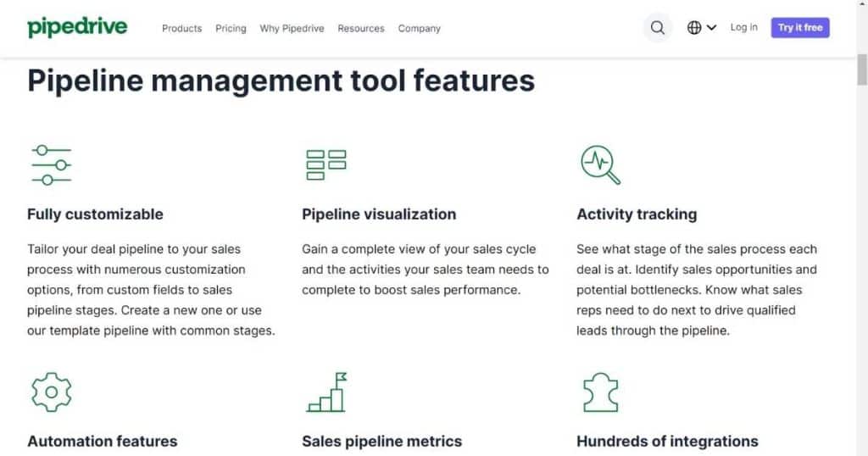Screen dimensions: 868x456
Task: Open the Products menu
Action: pos(181,28)
